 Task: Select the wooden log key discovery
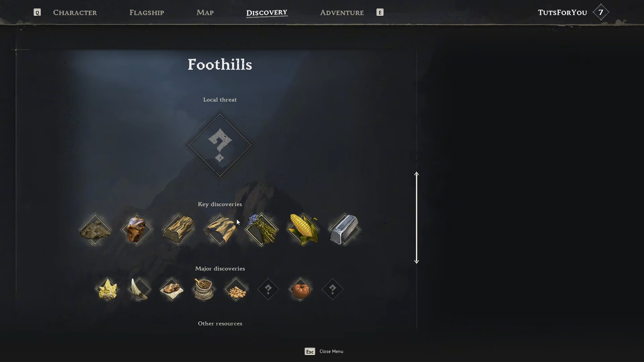click(x=178, y=230)
